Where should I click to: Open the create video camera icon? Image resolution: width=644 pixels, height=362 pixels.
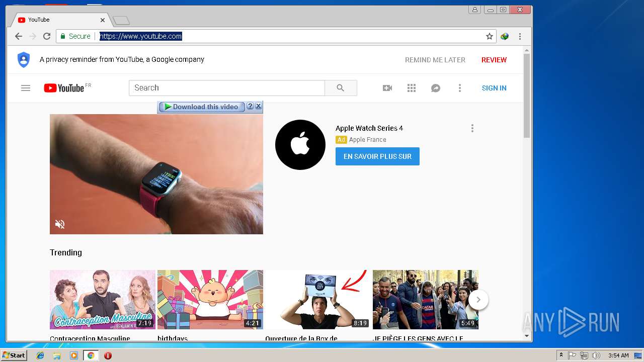387,88
